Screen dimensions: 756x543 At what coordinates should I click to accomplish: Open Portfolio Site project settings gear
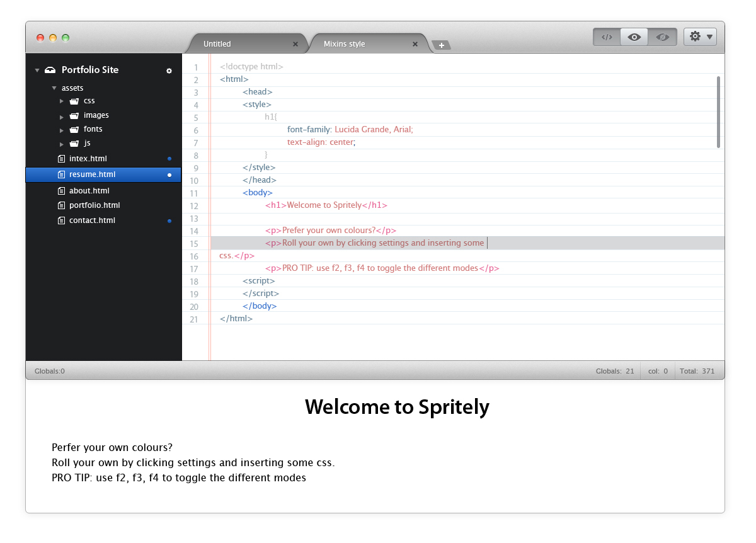tap(169, 71)
